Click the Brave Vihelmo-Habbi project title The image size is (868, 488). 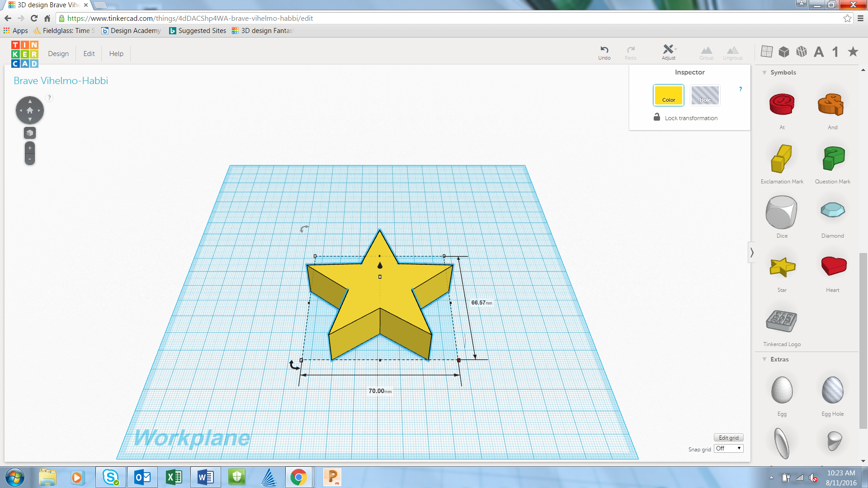tap(61, 81)
